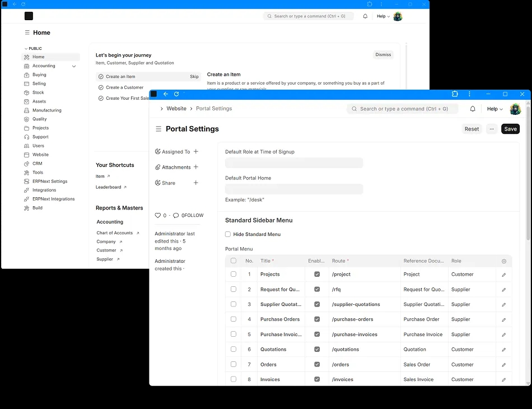The height and width of the screenshot is (409, 532).
Task: Click the plus icon next to Share
Action: (196, 183)
